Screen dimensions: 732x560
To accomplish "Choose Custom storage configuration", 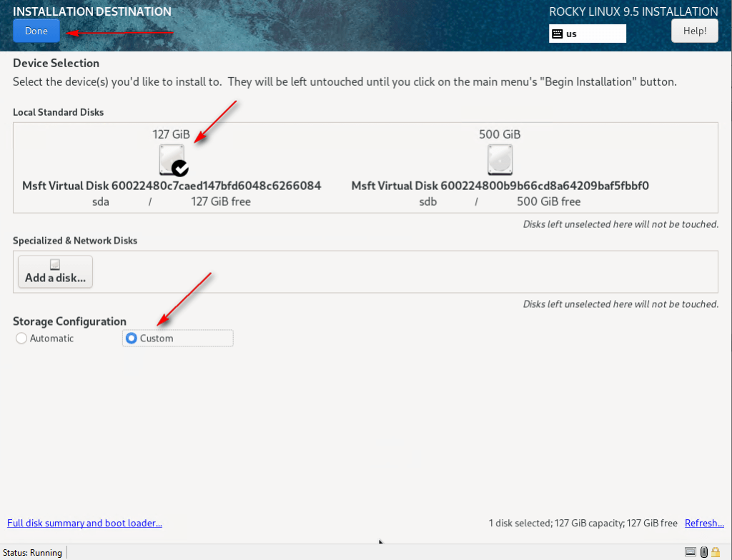I will (132, 339).
